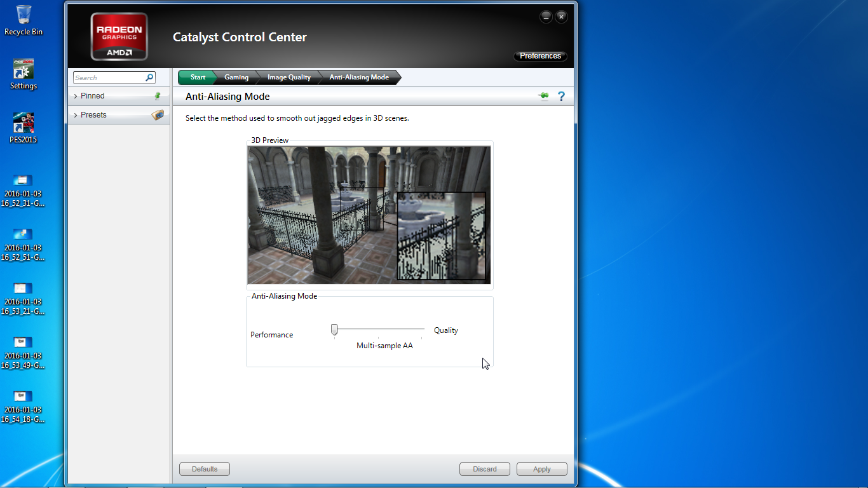
Task: Click the Radeon Graphics AMD logo
Action: [x=119, y=37]
